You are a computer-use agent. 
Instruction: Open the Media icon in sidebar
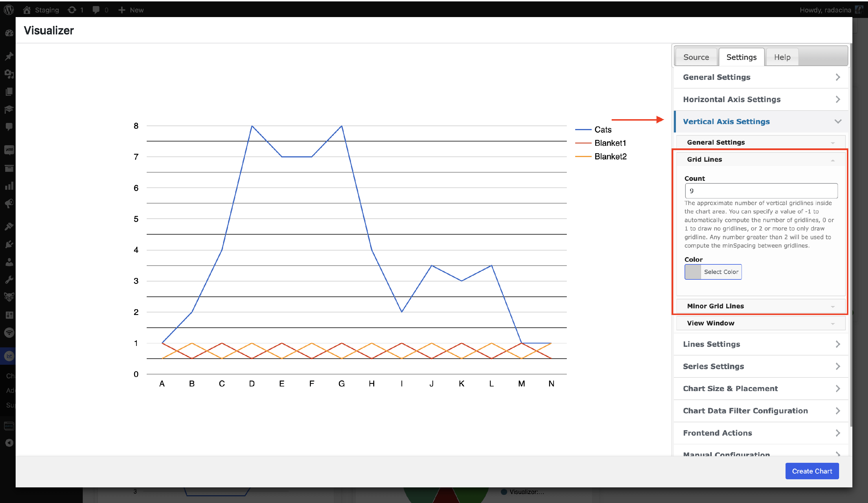9,74
